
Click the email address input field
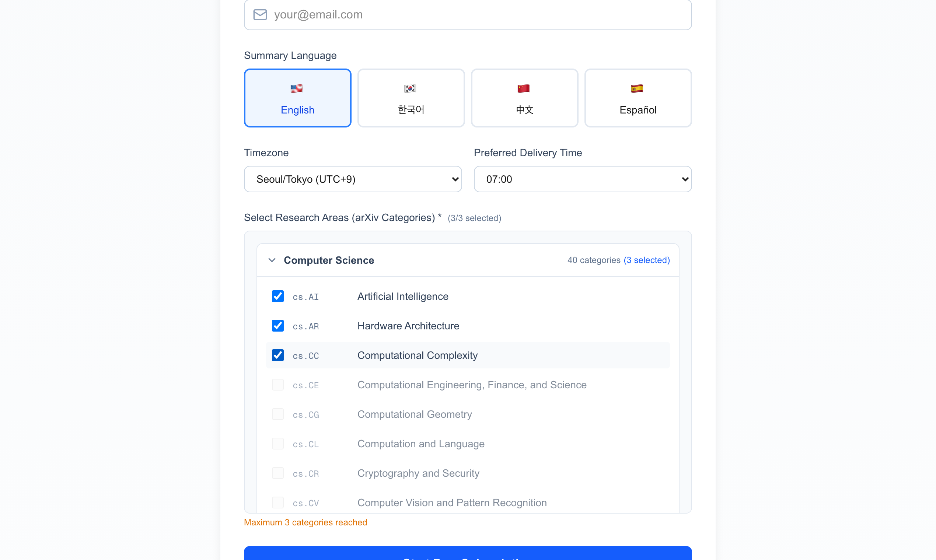(468, 14)
